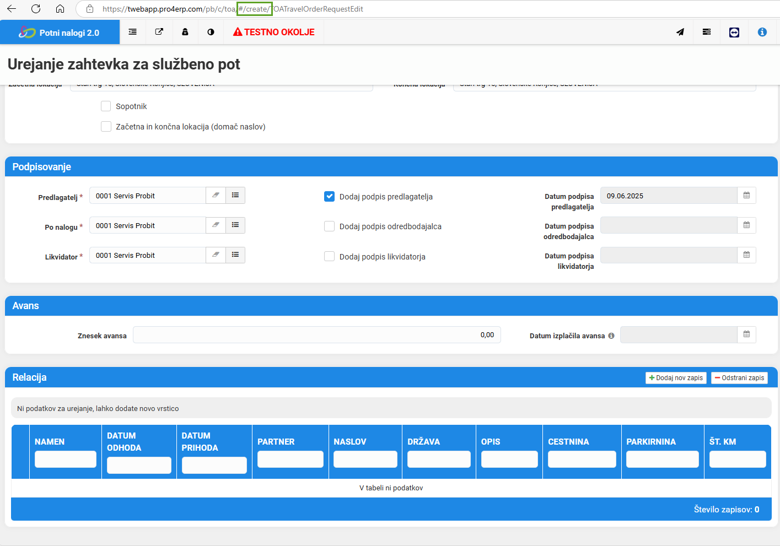
Task: Click Datum izplačila avansa date field
Action: click(x=679, y=335)
